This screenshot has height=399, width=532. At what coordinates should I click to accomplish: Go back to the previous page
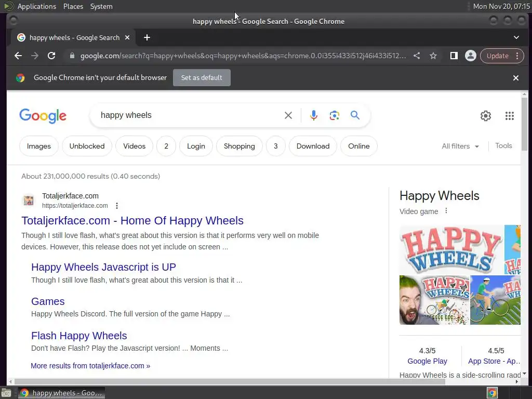18,56
